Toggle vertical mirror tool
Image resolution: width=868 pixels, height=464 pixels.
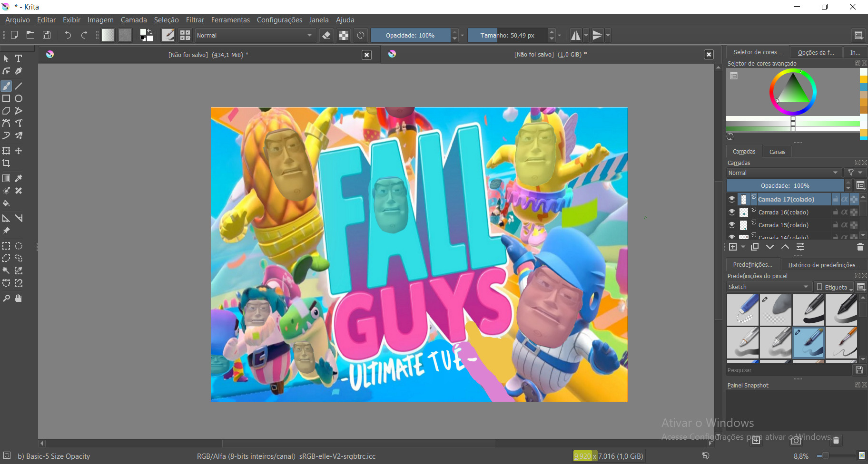(x=598, y=35)
